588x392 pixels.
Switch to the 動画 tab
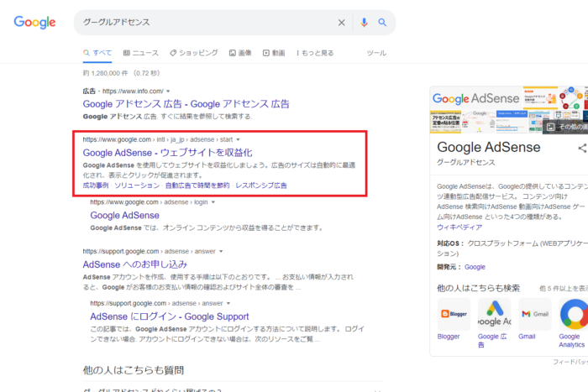point(274,53)
